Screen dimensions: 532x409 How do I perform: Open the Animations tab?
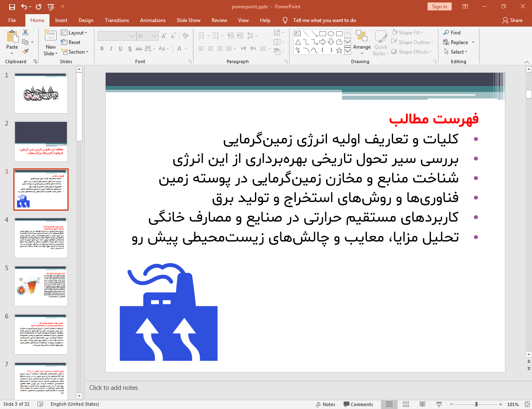[153, 20]
